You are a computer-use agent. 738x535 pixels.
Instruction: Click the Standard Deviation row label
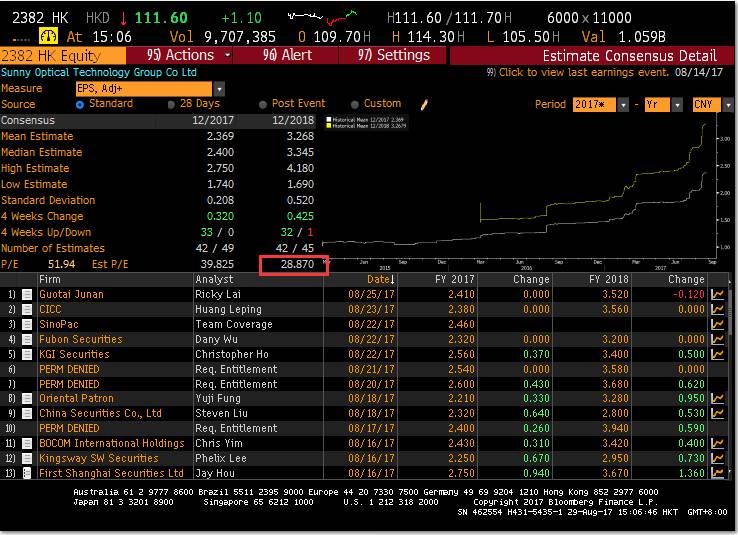pyautogui.click(x=48, y=200)
